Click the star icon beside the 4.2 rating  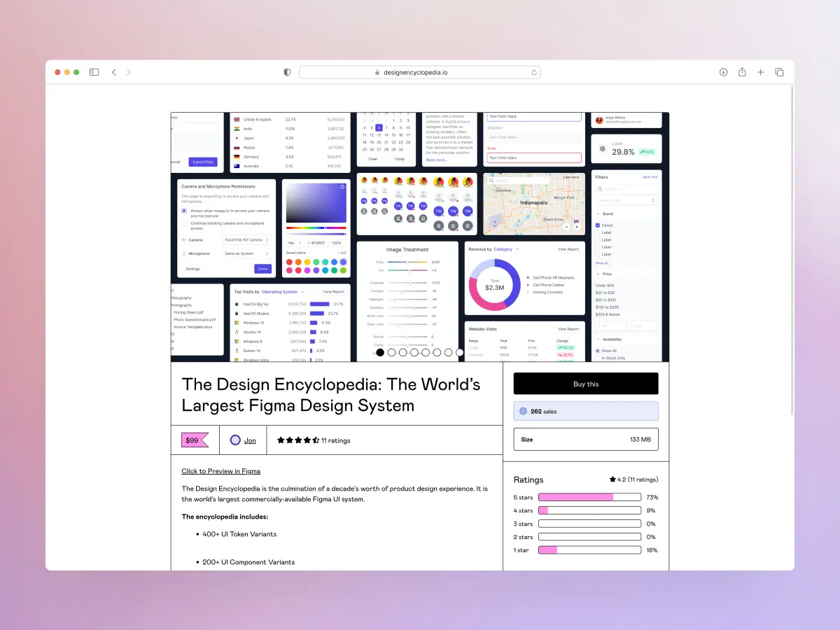[612, 479]
